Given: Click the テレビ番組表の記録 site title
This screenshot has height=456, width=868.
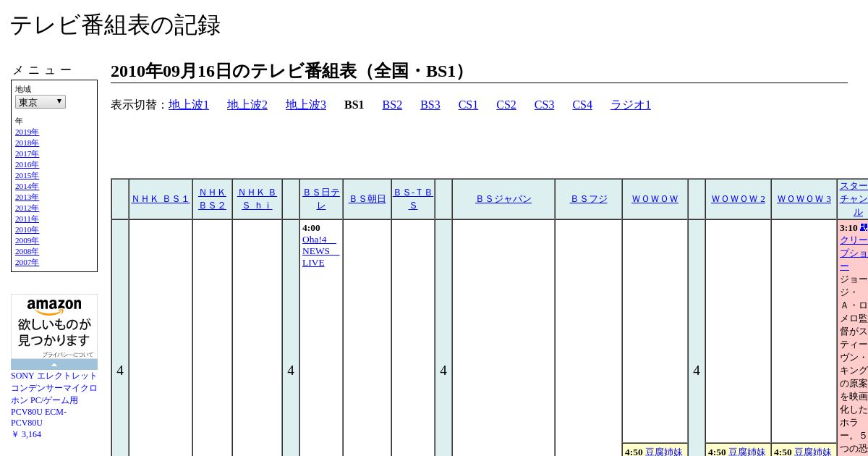Looking at the screenshot, I should coord(115,25).
